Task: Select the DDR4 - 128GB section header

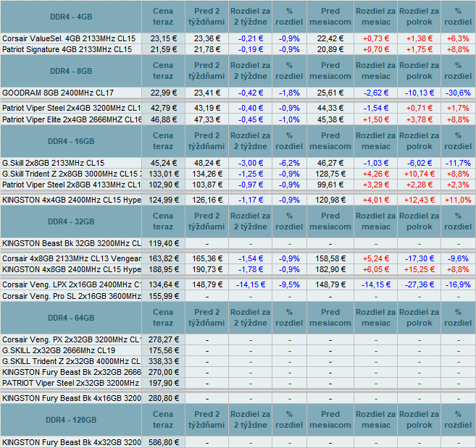Action: pyautogui.click(x=71, y=420)
